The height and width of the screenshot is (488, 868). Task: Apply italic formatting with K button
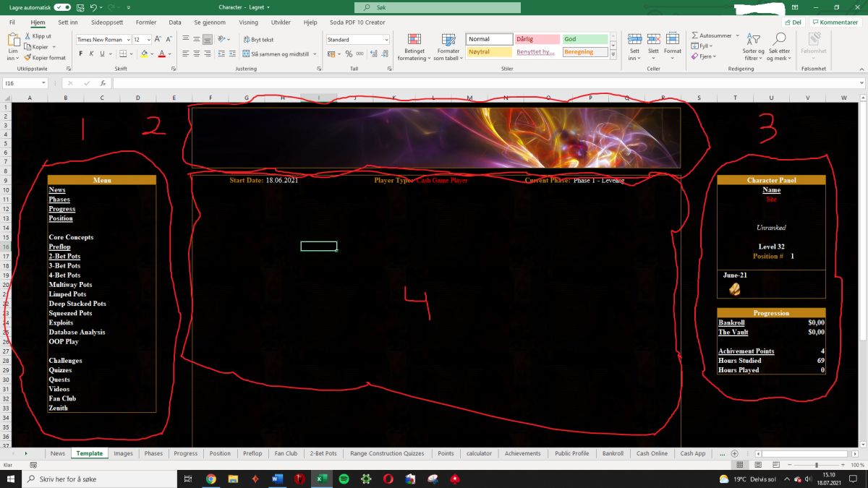[x=91, y=53]
